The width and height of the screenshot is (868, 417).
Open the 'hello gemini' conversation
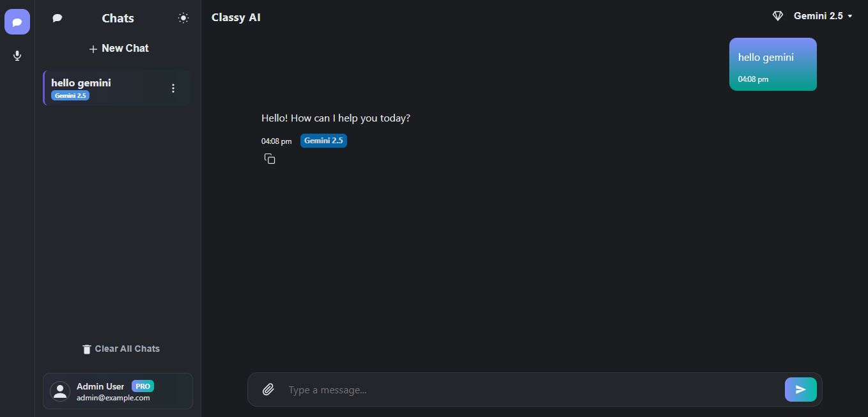click(x=102, y=83)
